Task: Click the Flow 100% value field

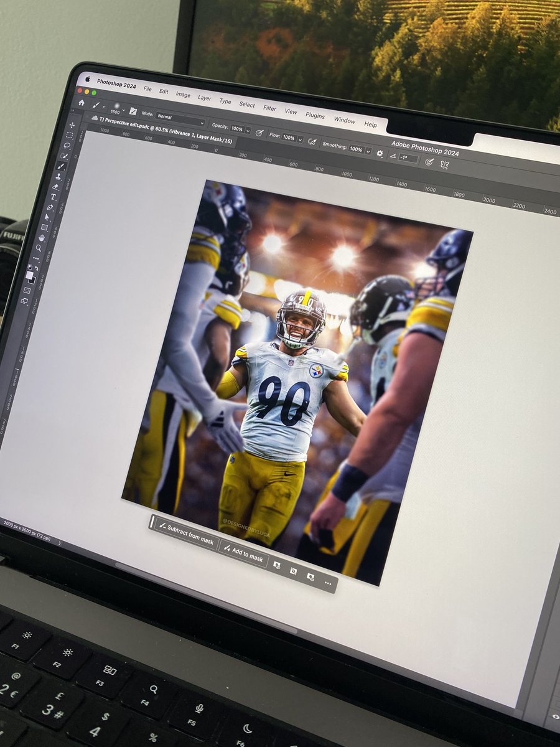Action: 289,138
